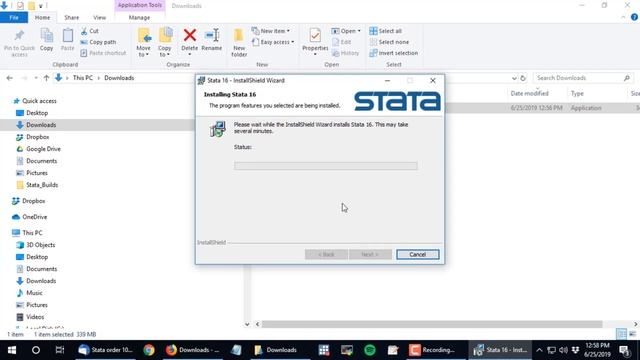640x360 pixels.
Task: Expand the address bar history dropdown
Action: (514, 78)
